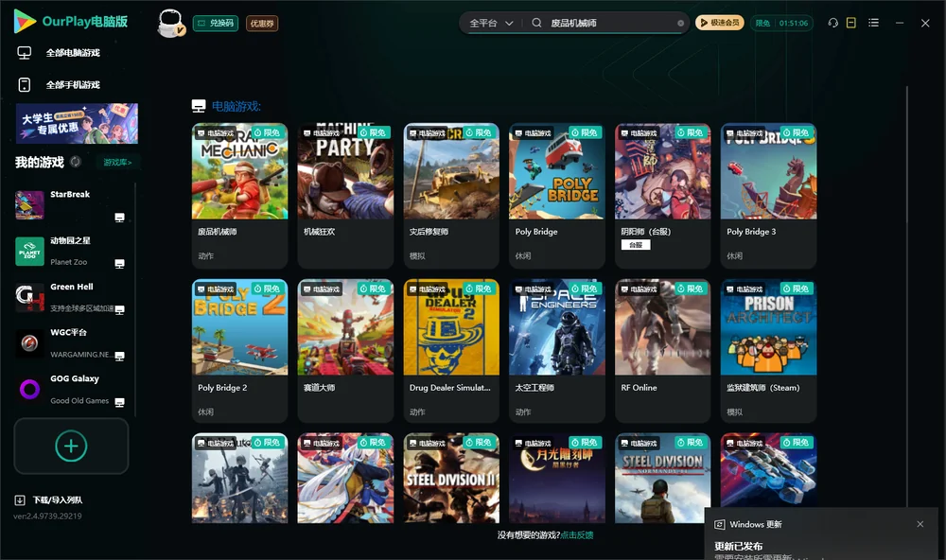Image resolution: width=946 pixels, height=560 pixels.
Task: Go to 全部电脑游戏
Action: pos(59,53)
